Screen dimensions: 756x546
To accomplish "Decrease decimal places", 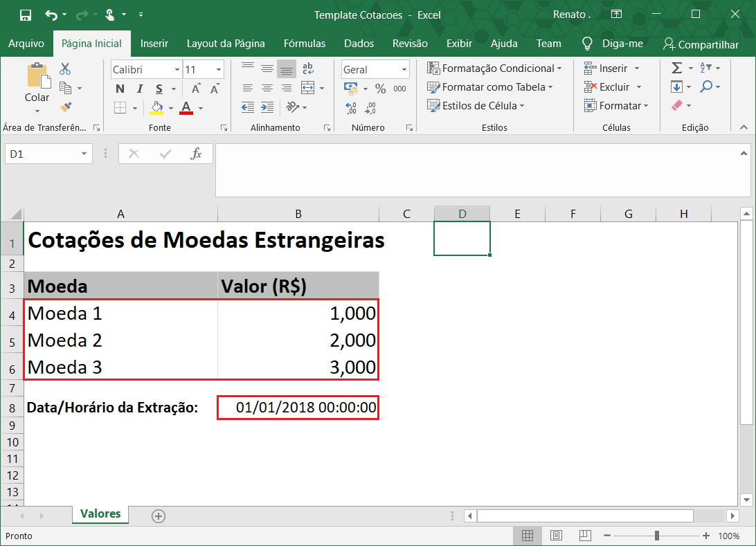I will 370,108.
